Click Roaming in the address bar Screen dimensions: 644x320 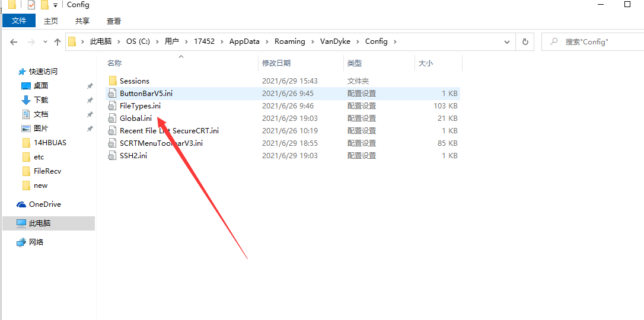pos(290,41)
